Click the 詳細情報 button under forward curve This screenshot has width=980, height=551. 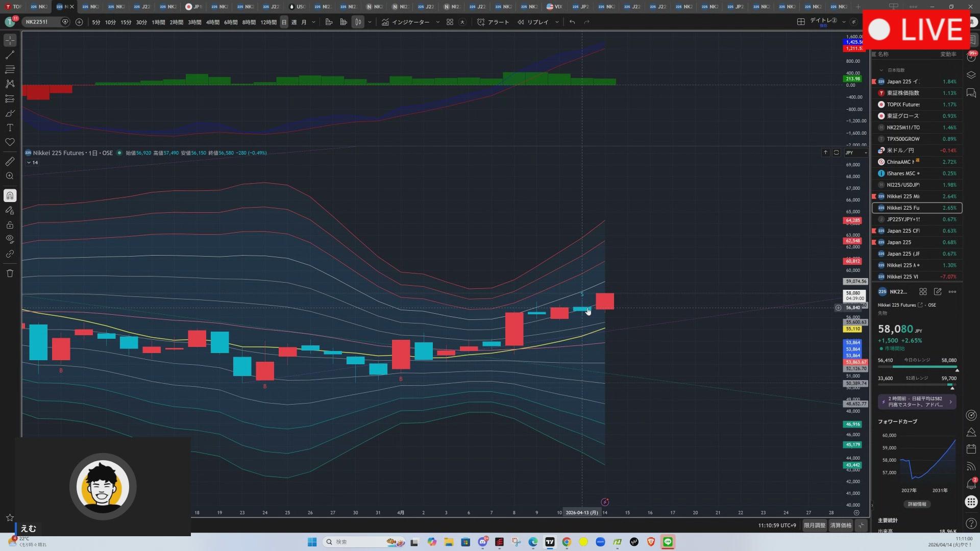click(917, 504)
